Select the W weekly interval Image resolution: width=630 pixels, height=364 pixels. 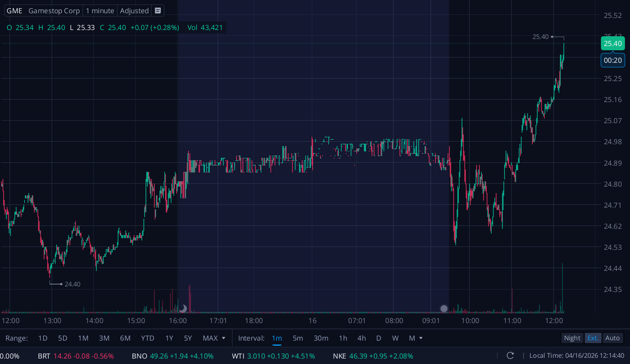[x=395, y=338]
